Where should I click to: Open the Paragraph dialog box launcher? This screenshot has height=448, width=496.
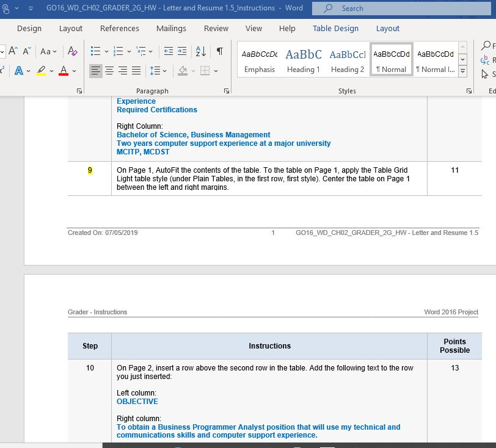226,90
